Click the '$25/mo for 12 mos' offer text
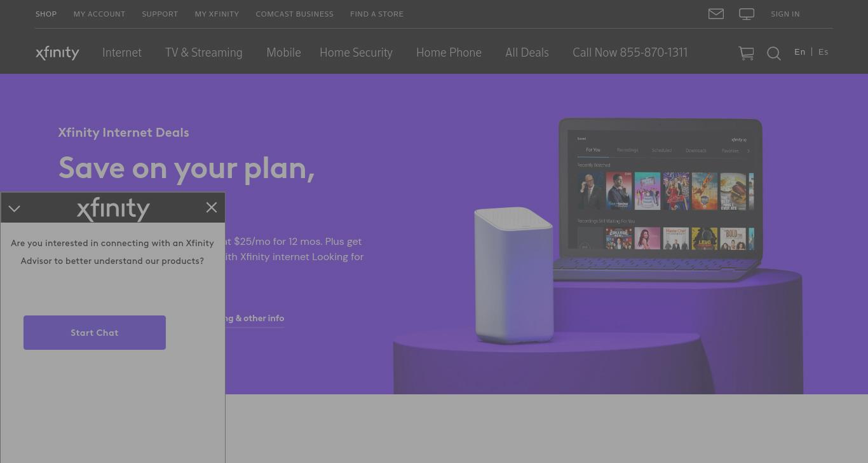Viewport: 868px width, 463px height. pos(278,242)
